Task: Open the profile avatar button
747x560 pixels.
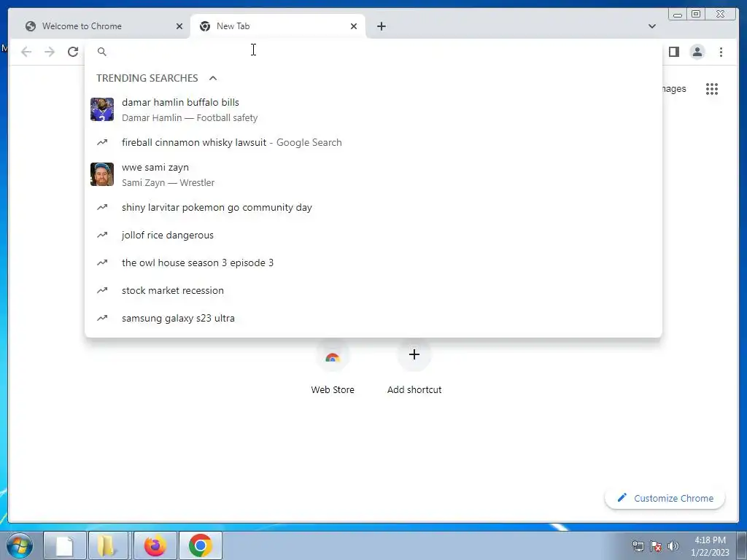Action: pos(697,52)
